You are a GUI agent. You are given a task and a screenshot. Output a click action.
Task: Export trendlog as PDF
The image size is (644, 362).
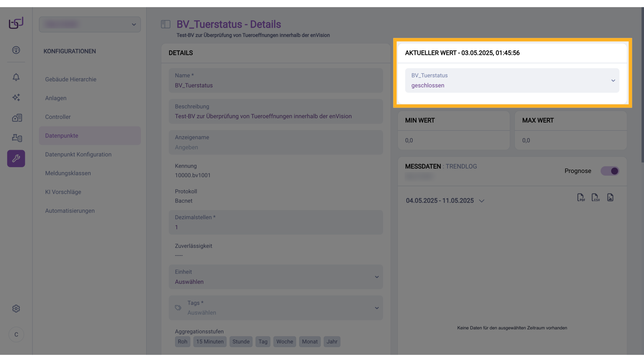click(581, 197)
